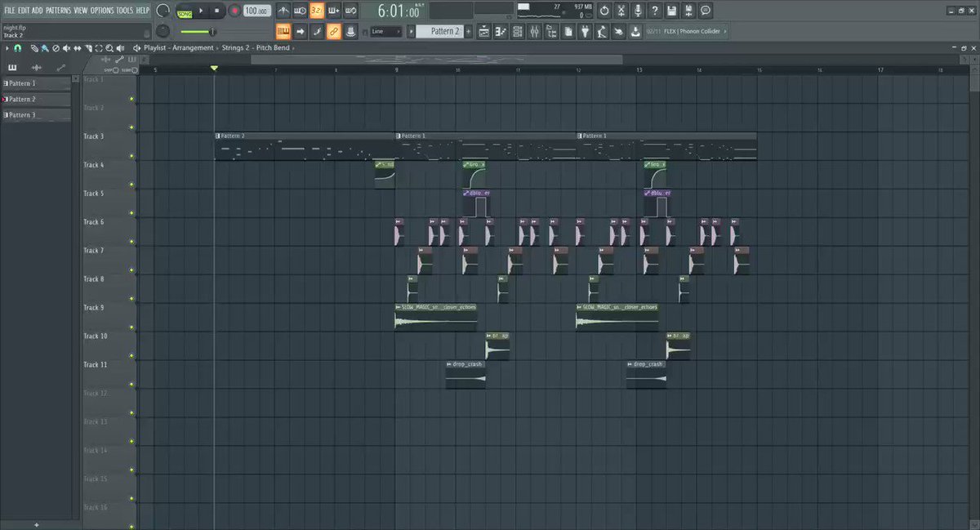This screenshot has width=980, height=530.
Task: Select the Paint brush tool in playlist
Action: (44, 48)
